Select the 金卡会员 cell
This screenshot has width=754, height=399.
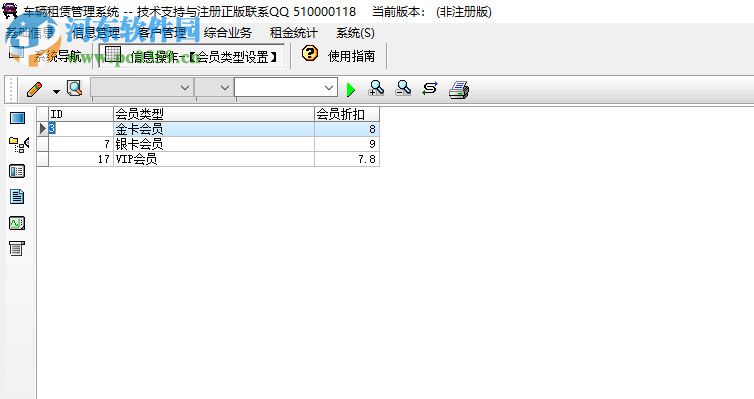tap(214, 129)
